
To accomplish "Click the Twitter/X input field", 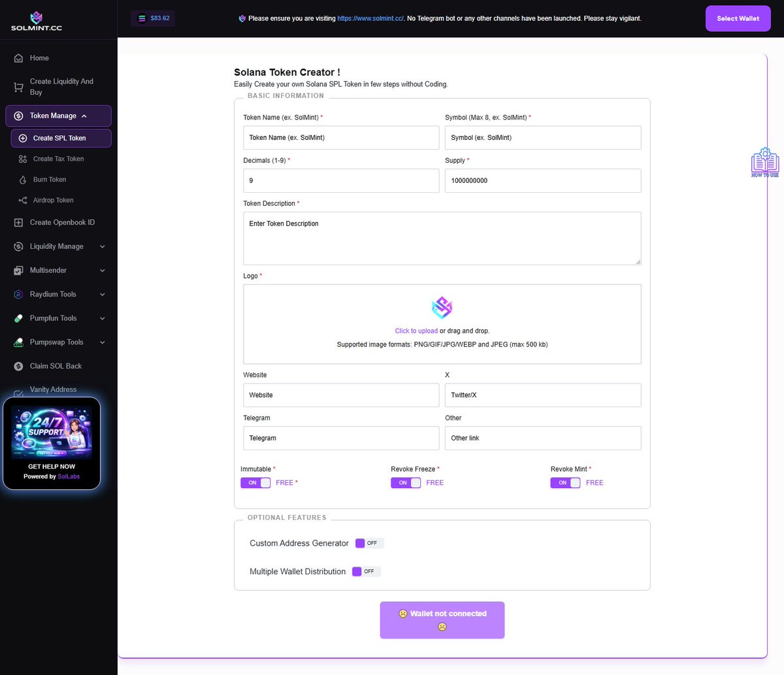I will pyautogui.click(x=543, y=395).
